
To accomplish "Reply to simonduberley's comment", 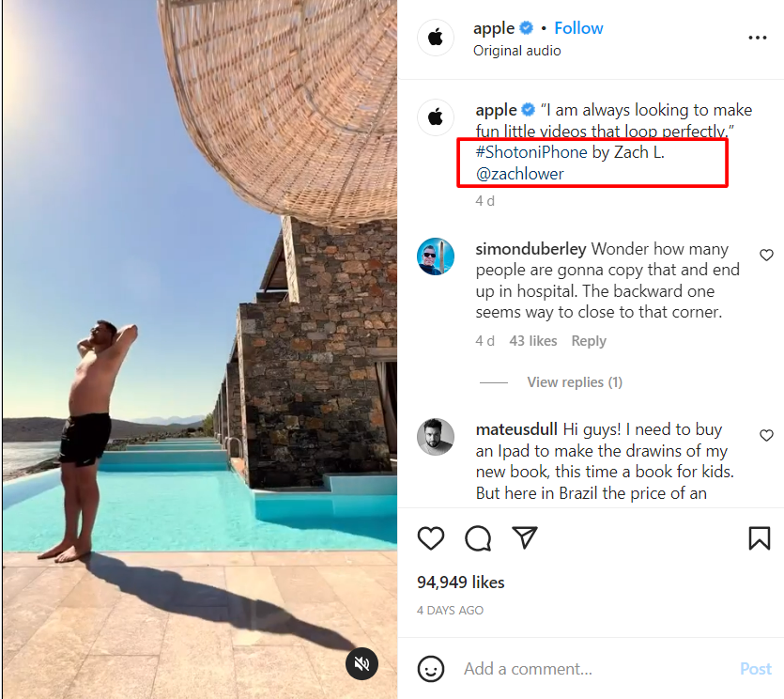I will pos(589,341).
